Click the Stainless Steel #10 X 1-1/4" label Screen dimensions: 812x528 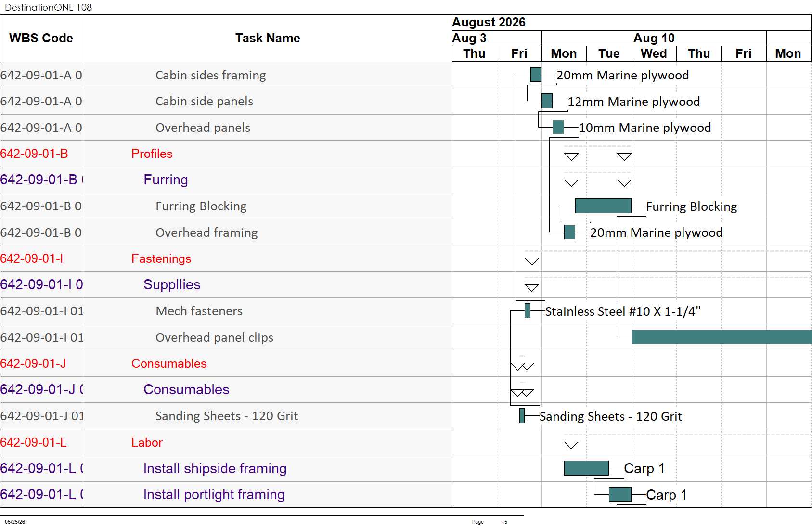(623, 311)
